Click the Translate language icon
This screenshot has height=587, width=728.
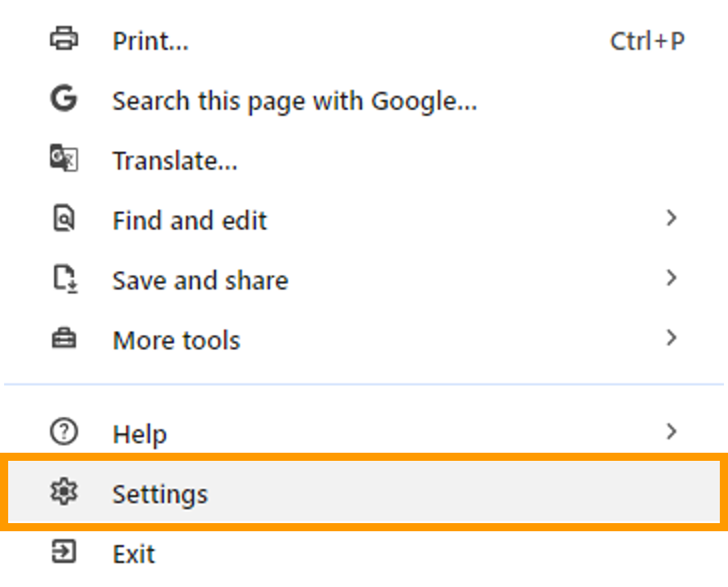tap(63, 159)
